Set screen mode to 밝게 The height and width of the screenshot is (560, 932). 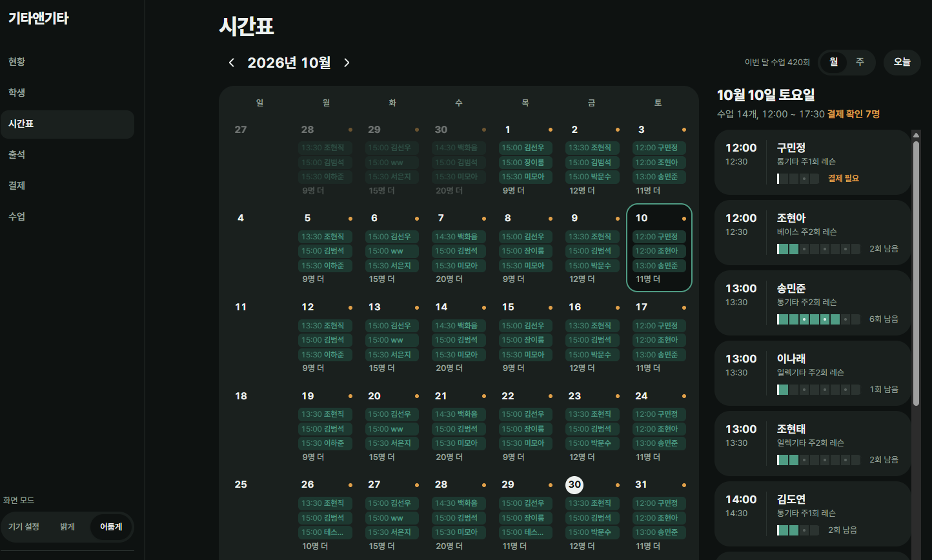pos(68,527)
